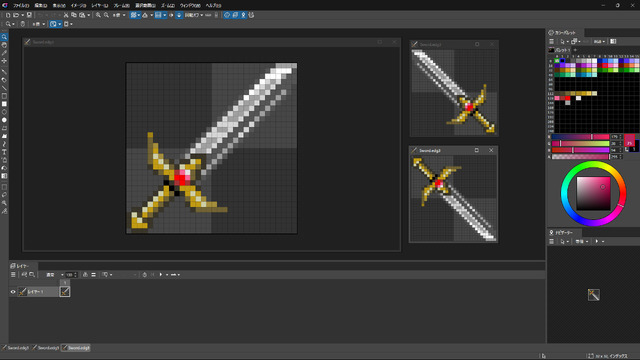
Task: Select the outlined rectangle drawing tool
Action: (x=4, y=96)
